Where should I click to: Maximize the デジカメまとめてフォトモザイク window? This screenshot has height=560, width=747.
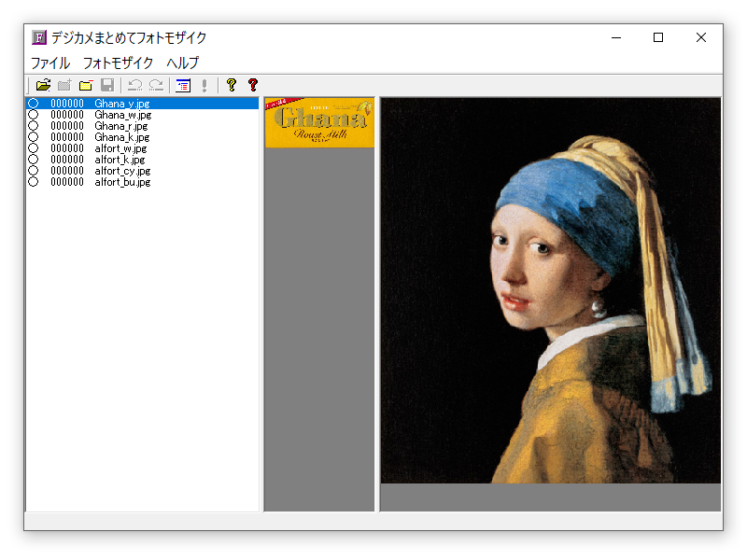pos(658,37)
